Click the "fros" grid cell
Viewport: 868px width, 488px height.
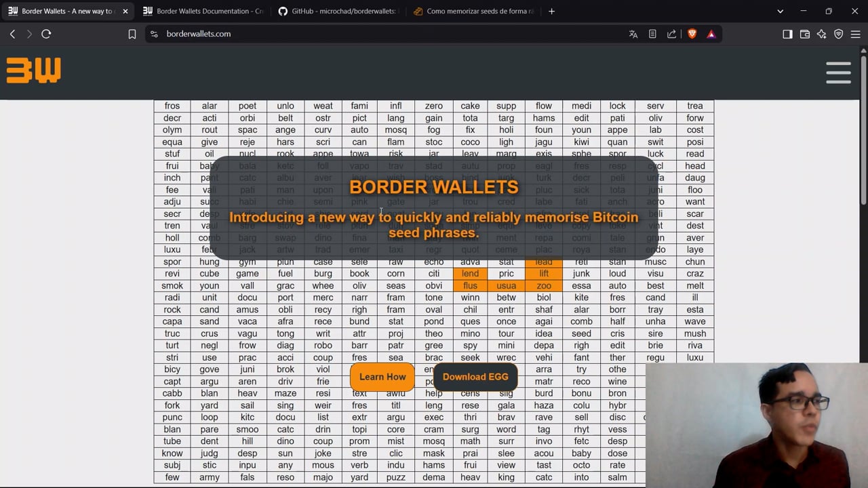pos(172,106)
